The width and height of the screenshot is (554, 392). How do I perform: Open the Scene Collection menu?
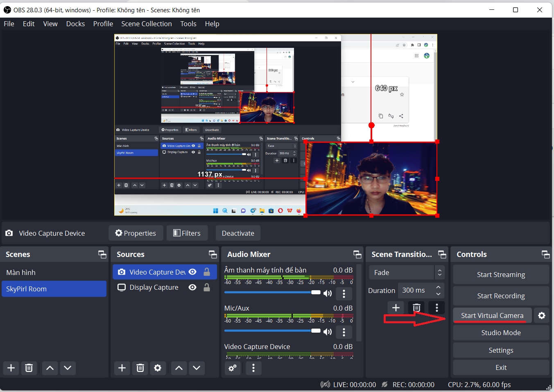click(146, 24)
